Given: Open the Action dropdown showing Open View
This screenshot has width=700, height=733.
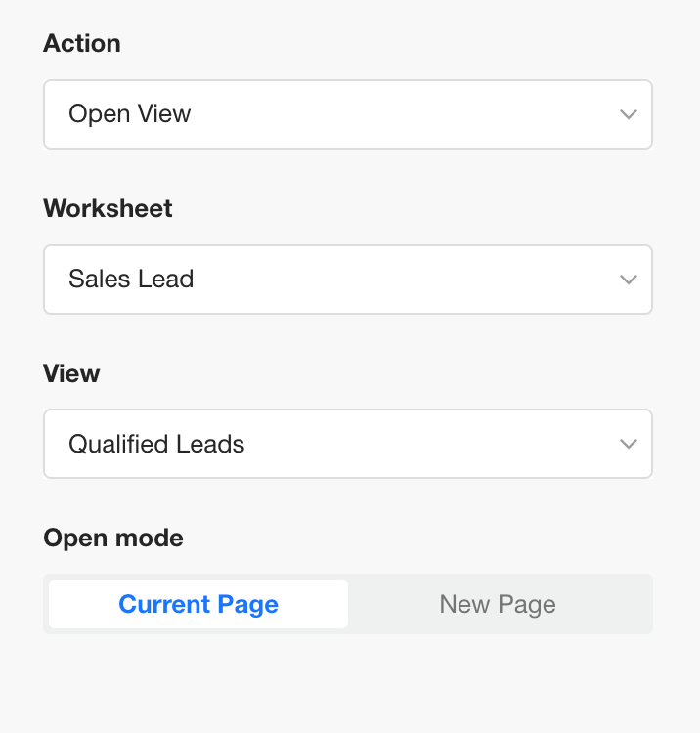Looking at the screenshot, I should point(347,114).
